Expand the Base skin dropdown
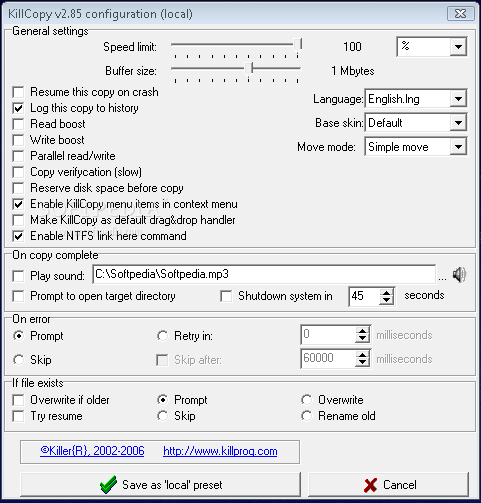Viewport: 481px width, 503px height. coord(458,123)
